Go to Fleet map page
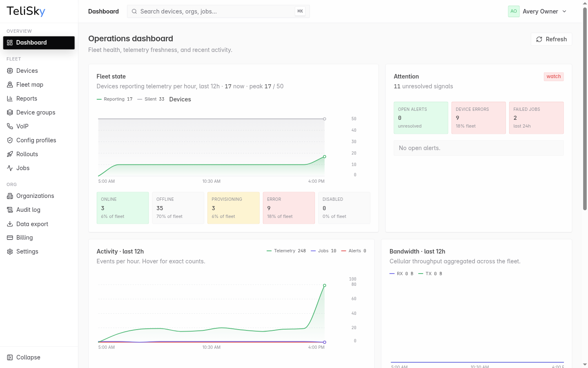The height and width of the screenshot is (368, 588). (x=39, y=85)
